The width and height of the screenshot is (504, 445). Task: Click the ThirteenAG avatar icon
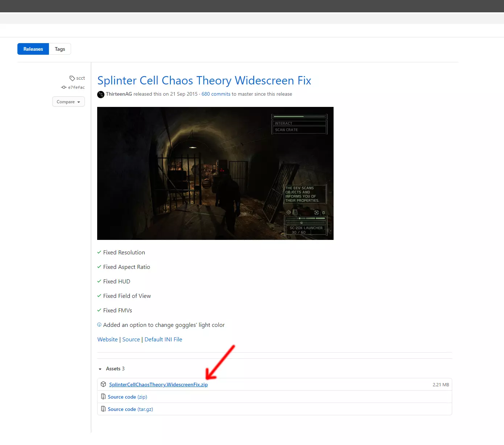click(101, 94)
